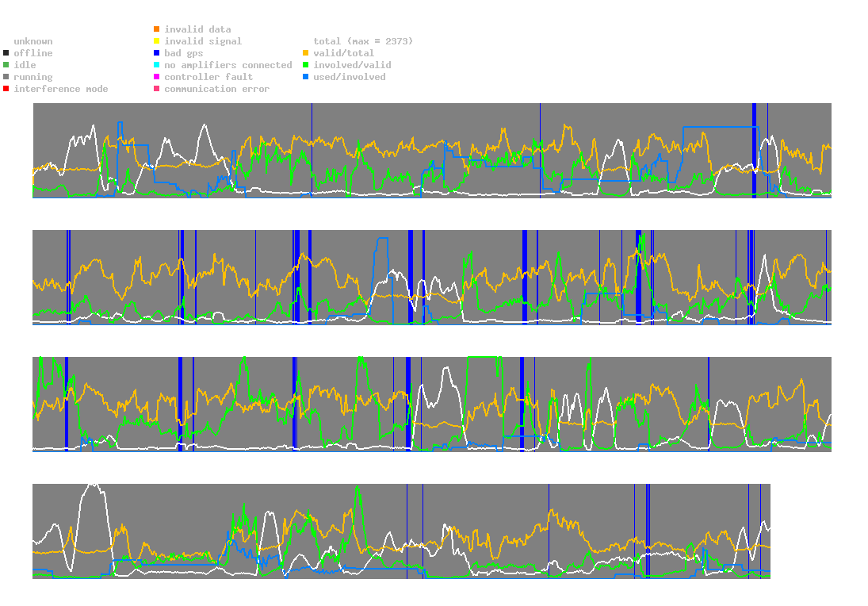Select the 'controller fault' legend label
Viewport: 868px width, 606px height.
click(208, 77)
